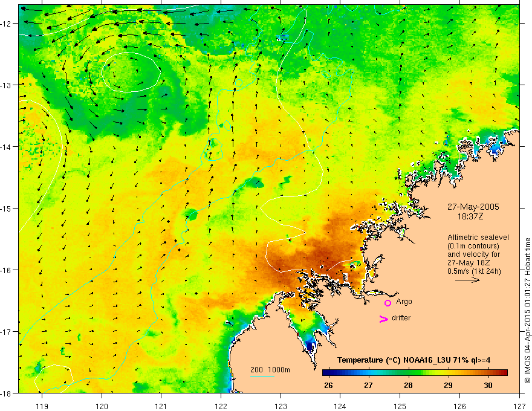The width and height of the screenshot is (532, 411).
Task: Click longitude axis label 119
Action: coord(42,406)
